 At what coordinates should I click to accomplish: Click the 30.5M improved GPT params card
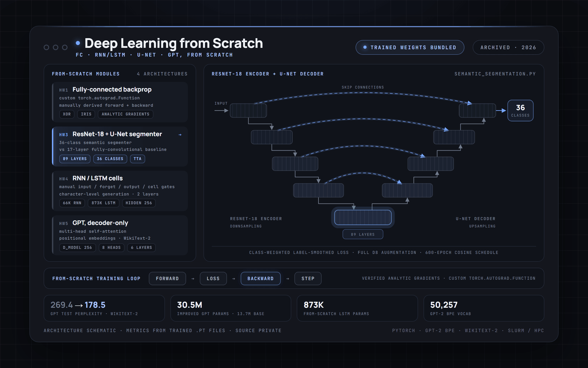(231, 308)
